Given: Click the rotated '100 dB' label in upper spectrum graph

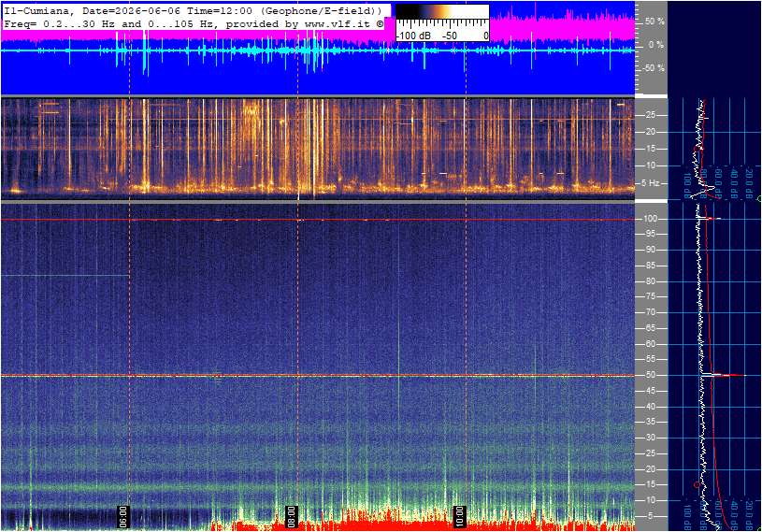Looking at the screenshot, I should click(x=687, y=184).
